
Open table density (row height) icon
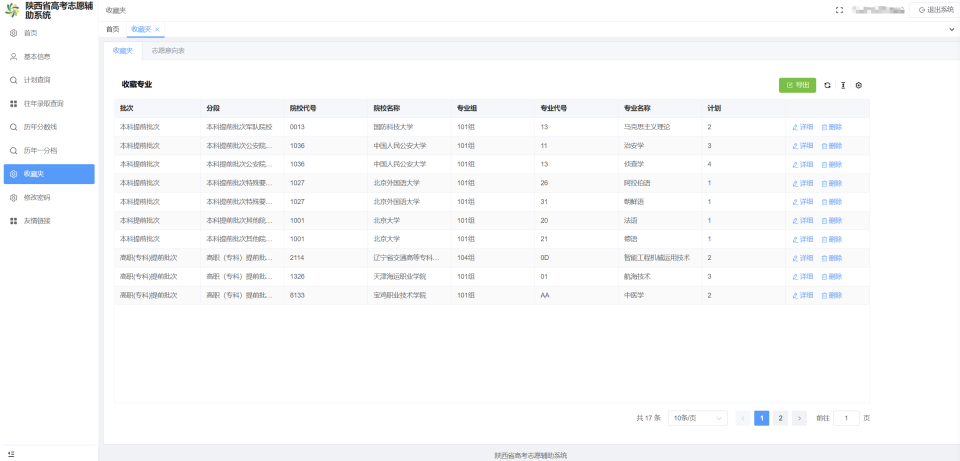[x=843, y=86]
